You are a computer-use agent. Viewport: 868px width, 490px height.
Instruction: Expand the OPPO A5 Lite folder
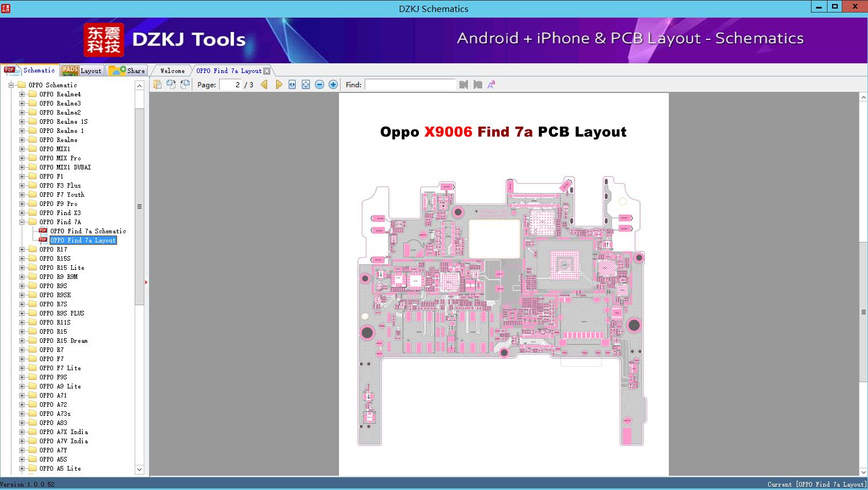click(22, 468)
